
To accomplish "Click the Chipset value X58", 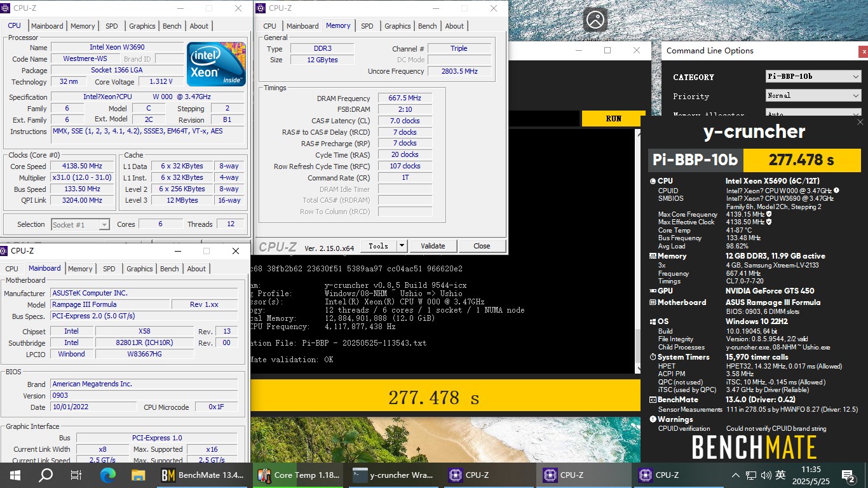I will tap(144, 331).
